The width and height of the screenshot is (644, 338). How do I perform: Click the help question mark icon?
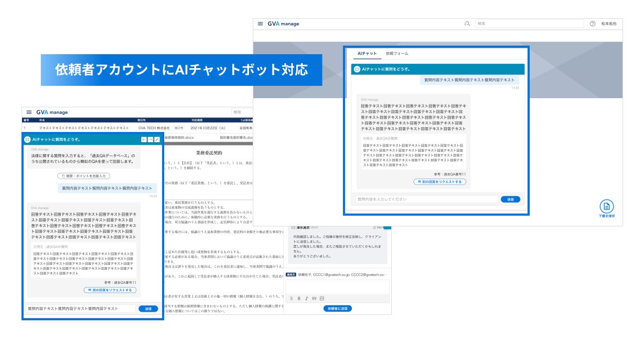pos(593,24)
